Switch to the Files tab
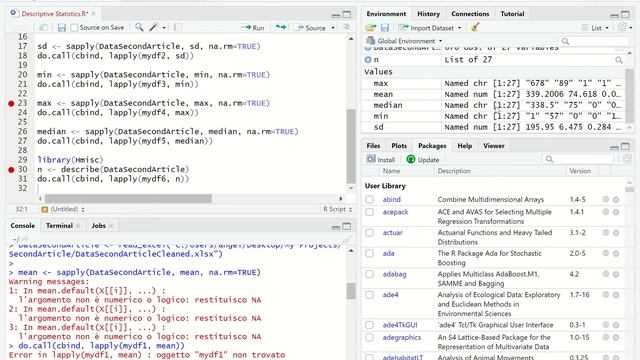 (x=373, y=146)
